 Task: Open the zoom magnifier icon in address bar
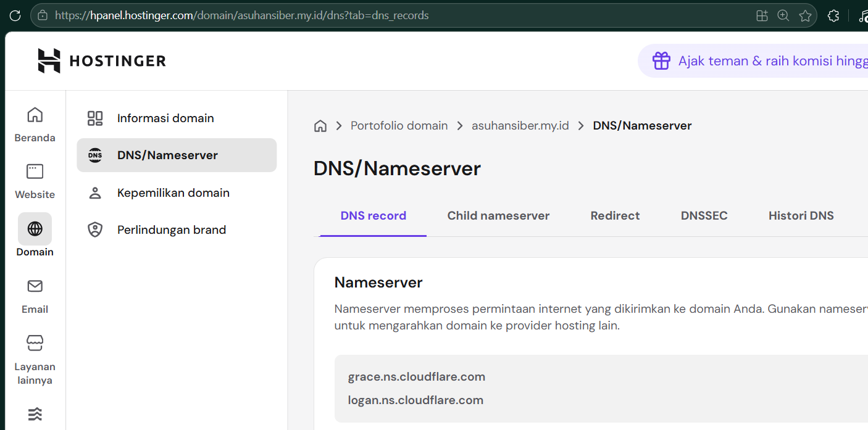point(783,15)
